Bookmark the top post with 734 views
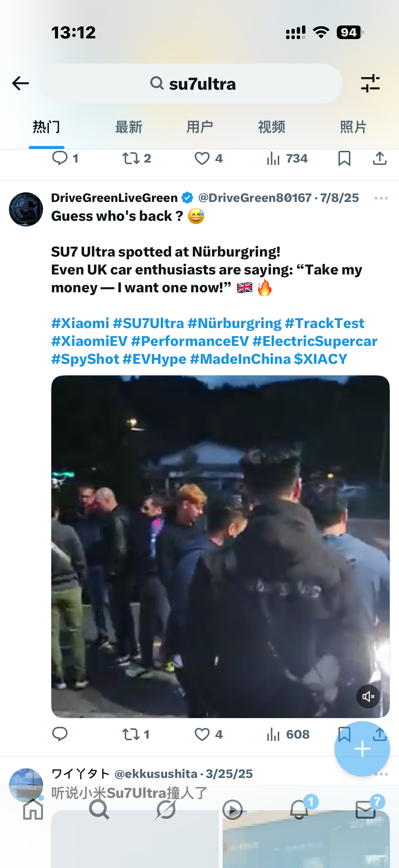The width and height of the screenshot is (399, 868). click(344, 158)
